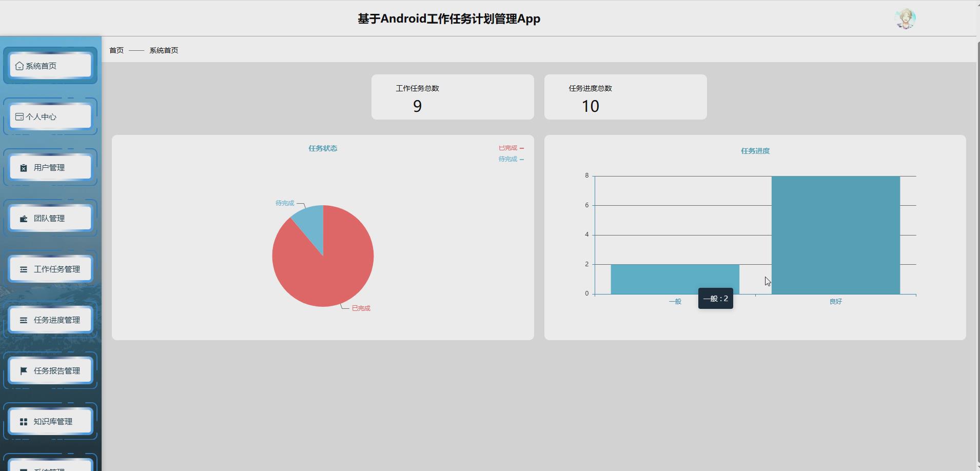Select the 团队管理 menu entry
Image resolution: width=980 pixels, height=471 pixels.
coord(50,218)
